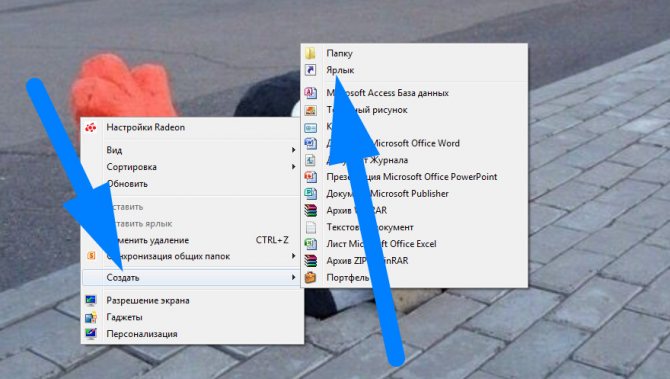The width and height of the screenshot is (670, 379).
Task: Expand the Сортировка submenu arrow
Action: pyautogui.click(x=294, y=167)
